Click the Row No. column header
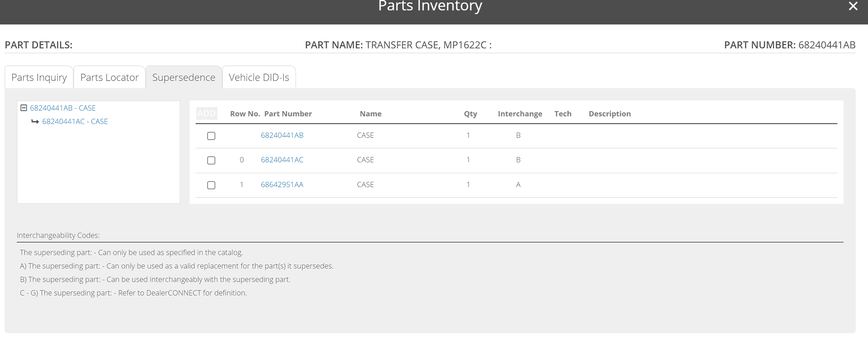This screenshot has height=353, width=868. tap(245, 114)
